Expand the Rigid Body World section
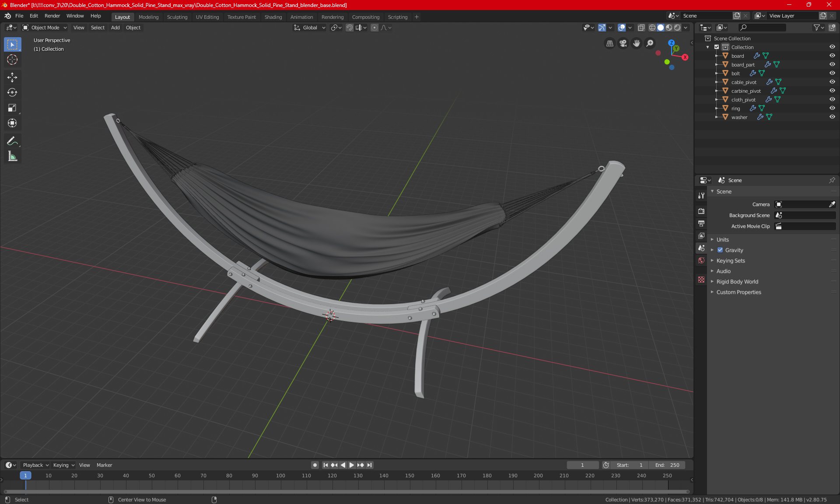Viewport: 840px width, 504px height. tap(737, 281)
